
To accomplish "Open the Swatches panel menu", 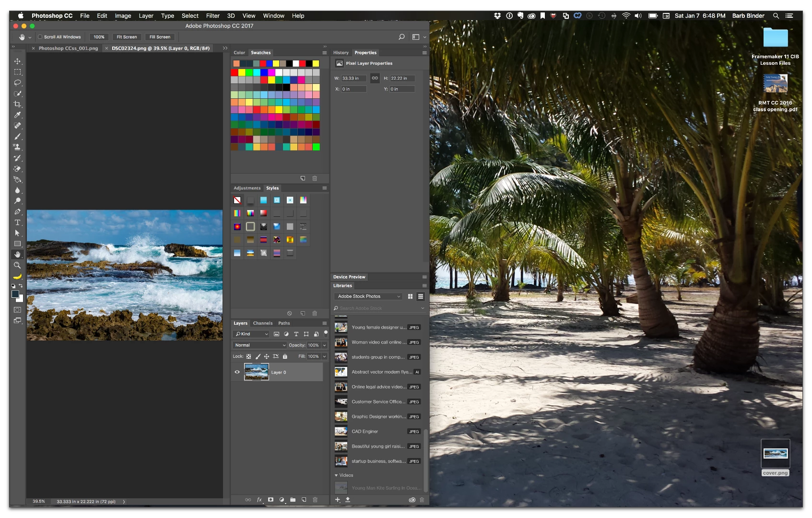I will [325, 53].
